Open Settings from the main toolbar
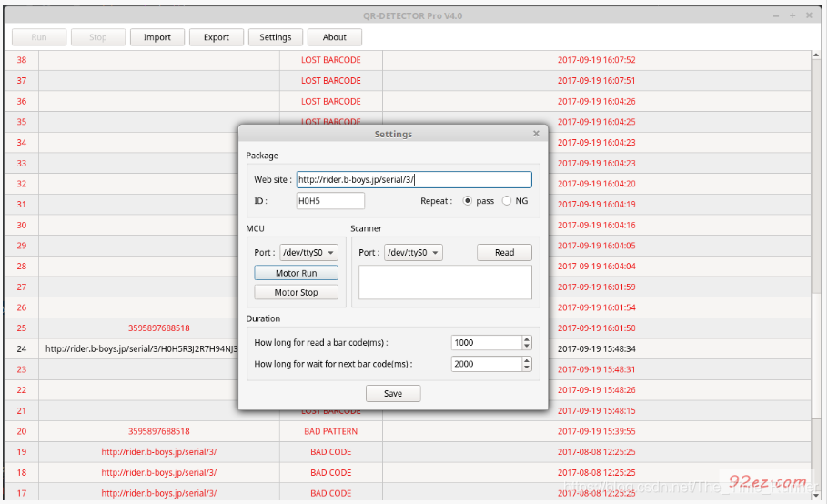This screenshot has width=828, height=504. tap(275, 37)
